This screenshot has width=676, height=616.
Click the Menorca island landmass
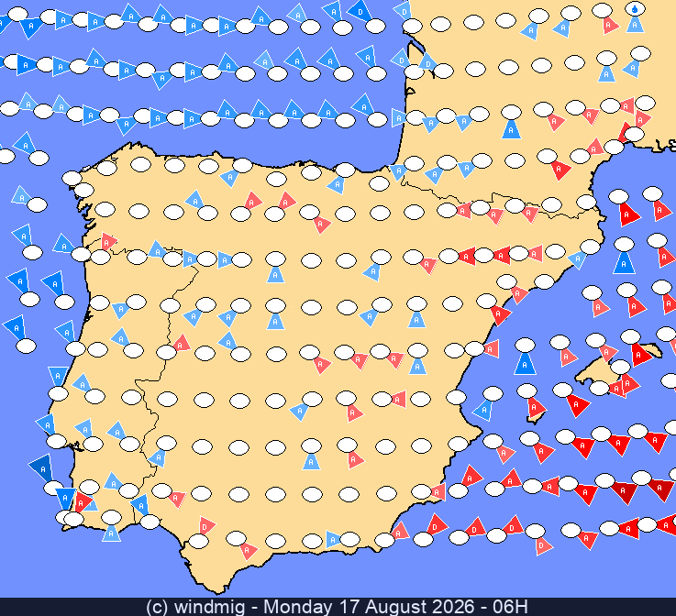click(x=652, y=350)
